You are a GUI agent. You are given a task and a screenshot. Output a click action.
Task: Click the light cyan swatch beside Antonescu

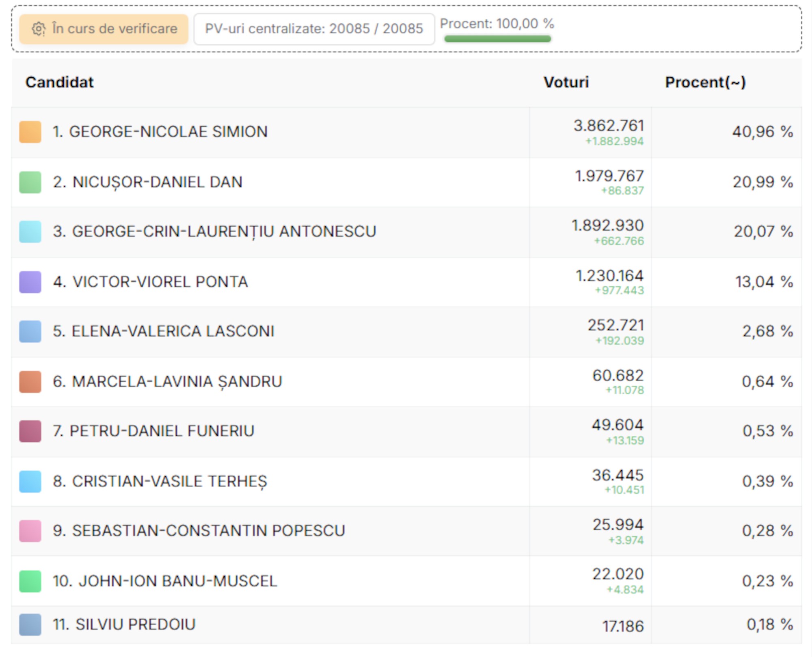tap(30, 232)
